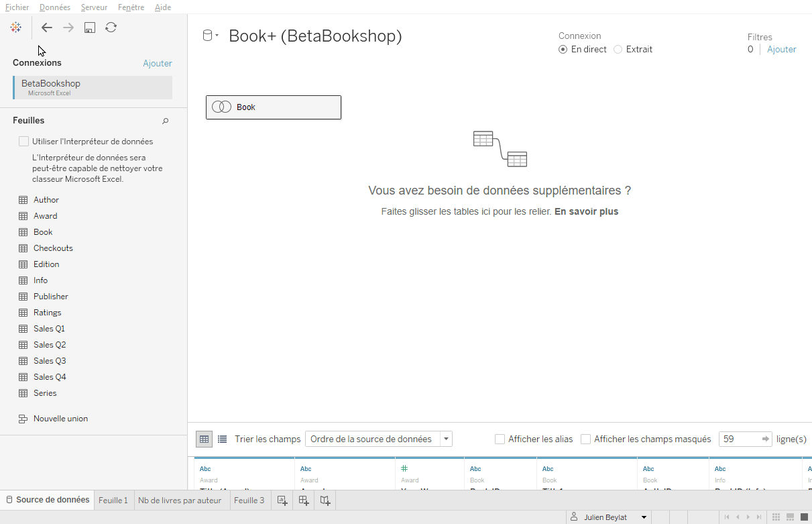The image size is (812, 524).
Task: Switch to the Feuille 1 tab
Action: pyautogui.click(x=113, y=500)
